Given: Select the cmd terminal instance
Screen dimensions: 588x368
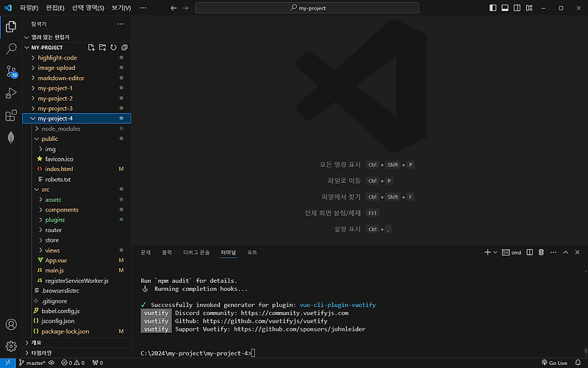Looking at the screenshot, I should click(x=512, y=253).
